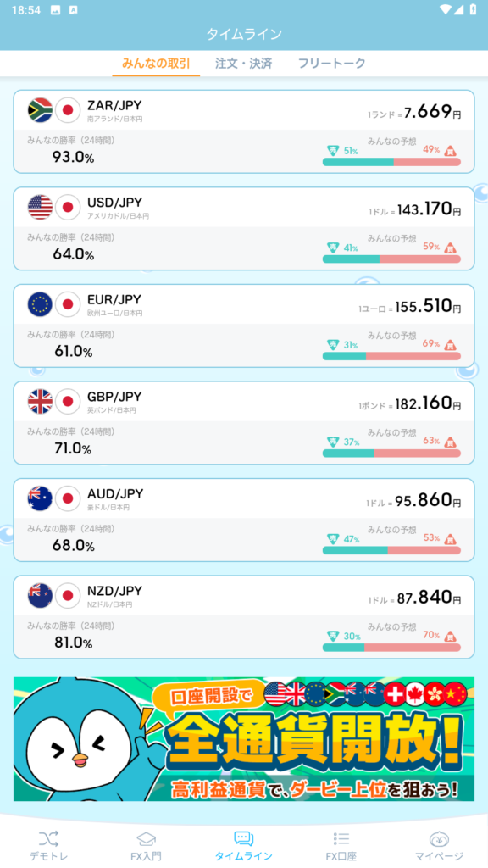
Task: Tap the FX入門 graduation cap icon
Action: pyautogui.click(x=146, y=838)
